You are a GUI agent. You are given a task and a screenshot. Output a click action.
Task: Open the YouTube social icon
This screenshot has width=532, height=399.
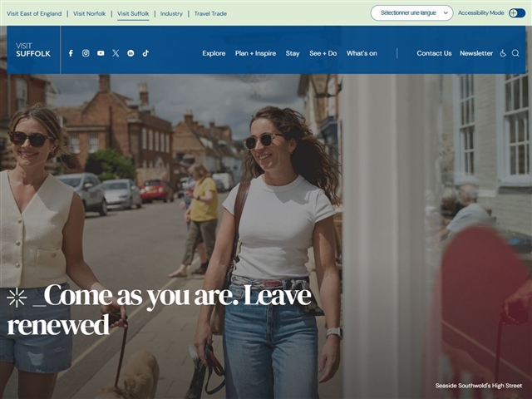tap(101, 53)
